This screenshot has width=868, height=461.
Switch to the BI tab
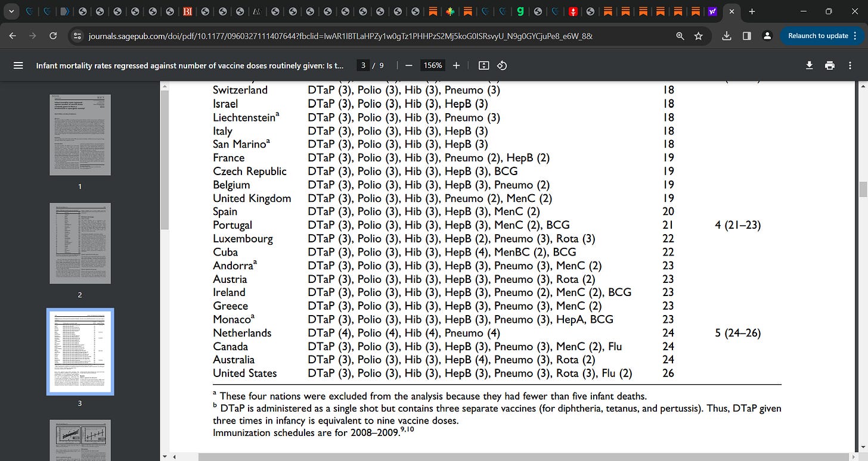pyautogui.click(x=187, y=11)
